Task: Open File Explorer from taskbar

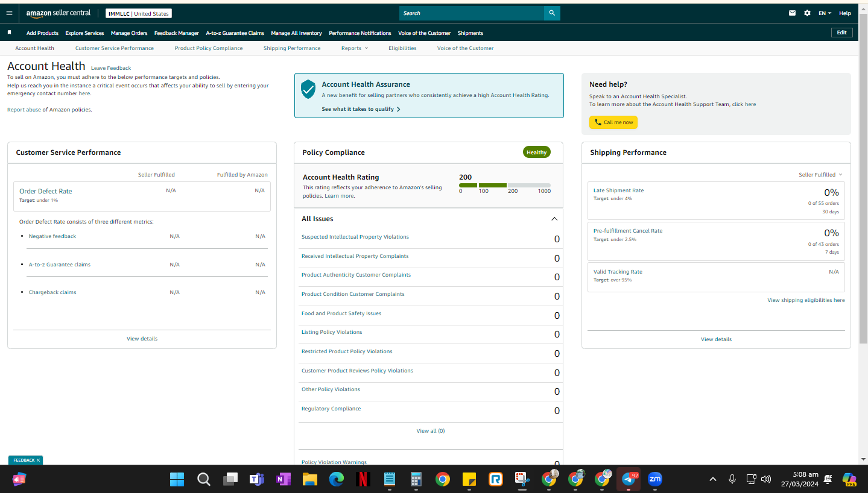Action: 310,479
